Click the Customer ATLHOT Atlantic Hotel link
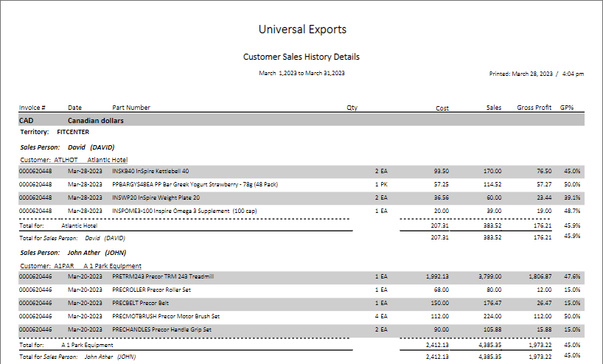Screen dimensions: 603x364 pyautogui.click(x=74, y=159)
